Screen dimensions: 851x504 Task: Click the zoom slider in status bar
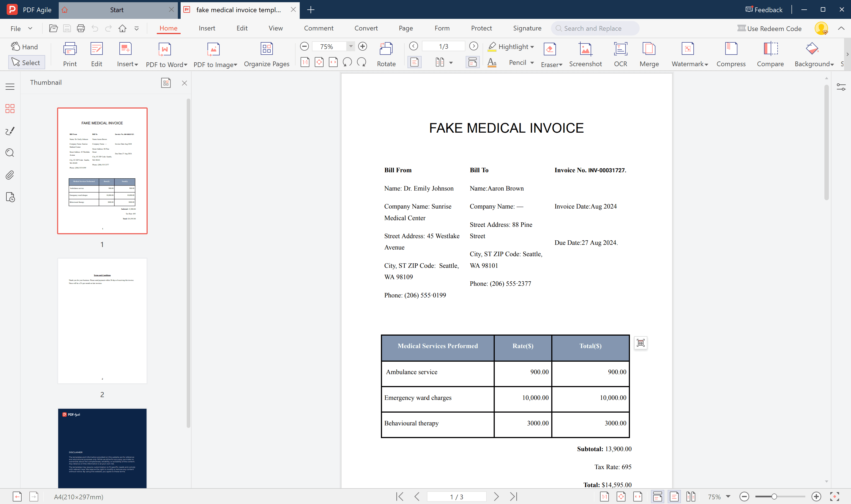(x=774, y=497)
